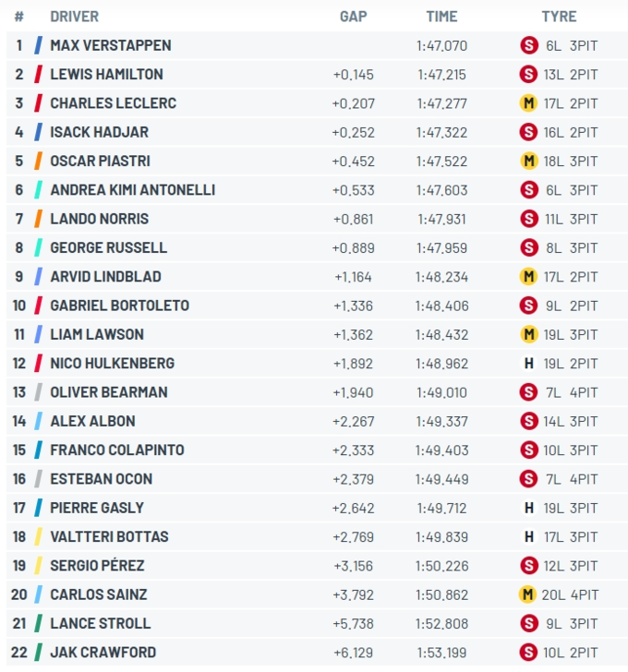Click Carlos Sainz's medium tyre icon
The image size is (628, 672).
(x=527, y=594)
